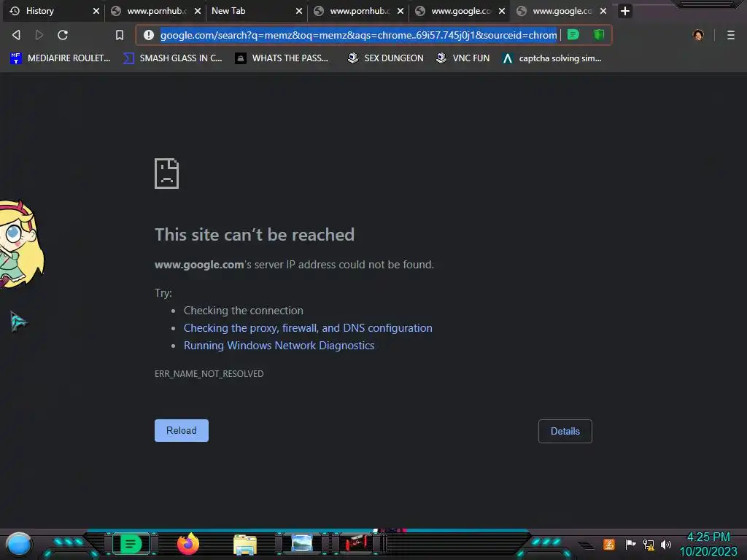This screenshot has height=560, width=747.
Task: Close the last www.google.com tab
Action: 603,11
